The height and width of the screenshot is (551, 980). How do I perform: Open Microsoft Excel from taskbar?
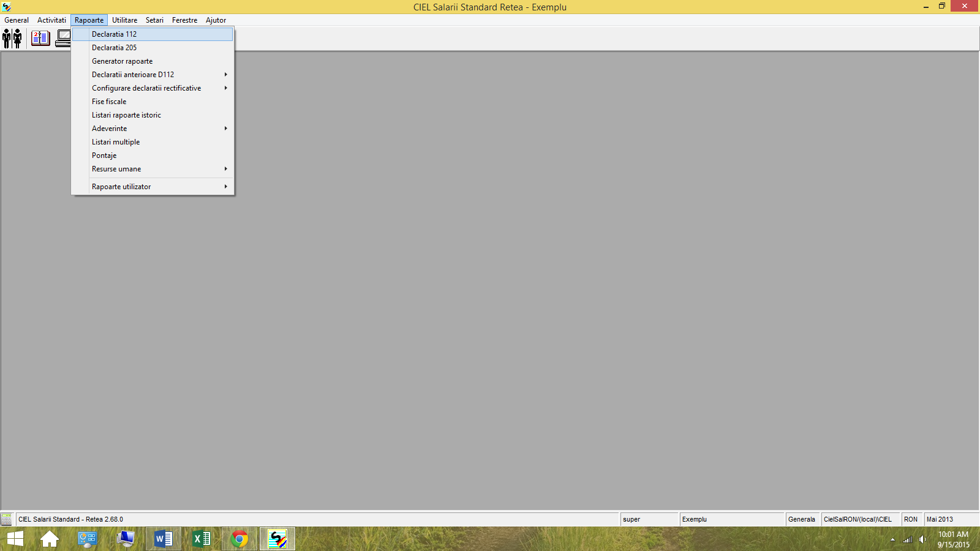202,539
